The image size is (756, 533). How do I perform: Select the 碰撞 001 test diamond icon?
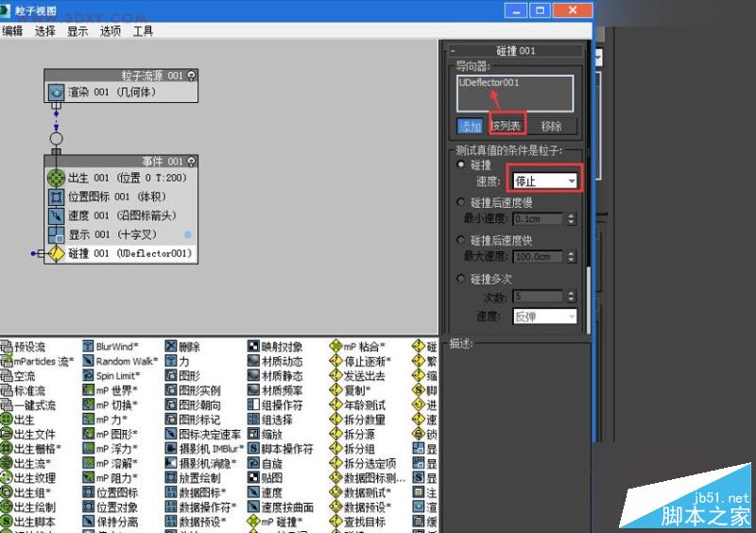pyautogui.click(x=56, y=253)
